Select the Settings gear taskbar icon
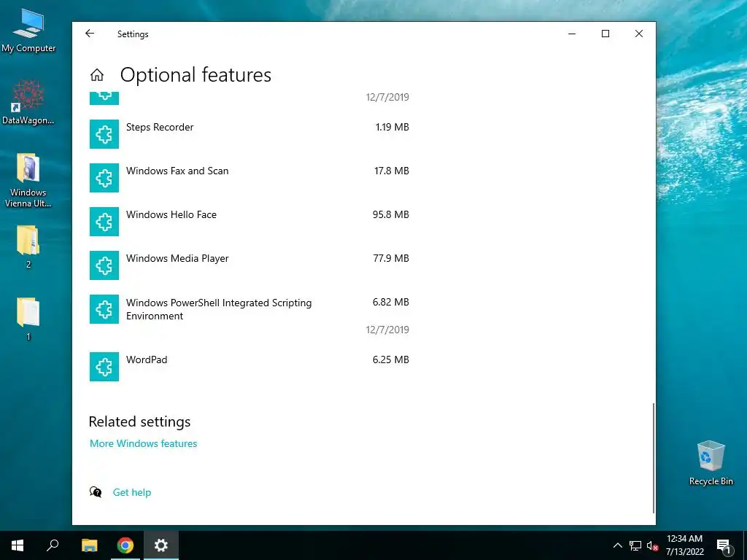The image size is (747, 560). (161, 545)
